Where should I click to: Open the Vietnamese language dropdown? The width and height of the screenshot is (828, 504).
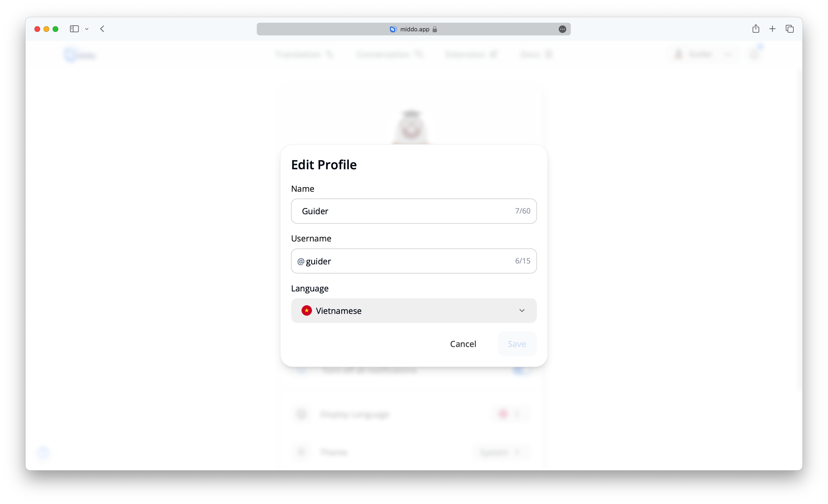tap(414, 311)
